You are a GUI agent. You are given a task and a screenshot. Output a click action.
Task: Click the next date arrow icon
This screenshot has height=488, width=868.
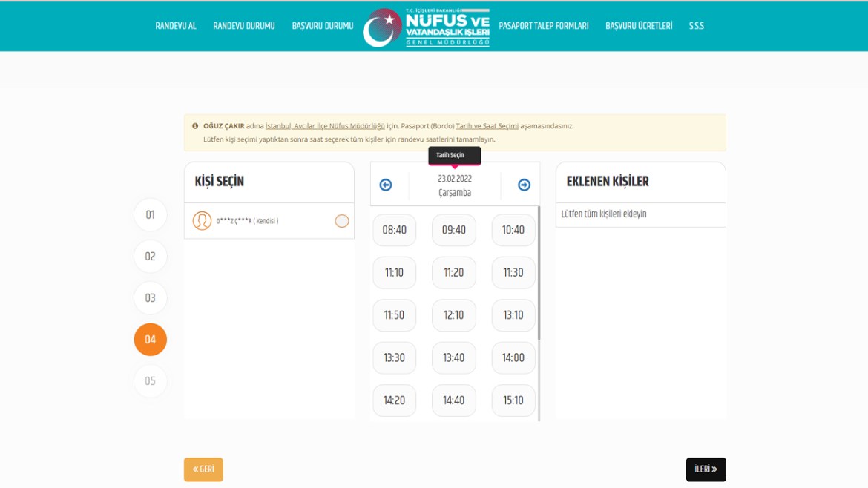point(524,185)
